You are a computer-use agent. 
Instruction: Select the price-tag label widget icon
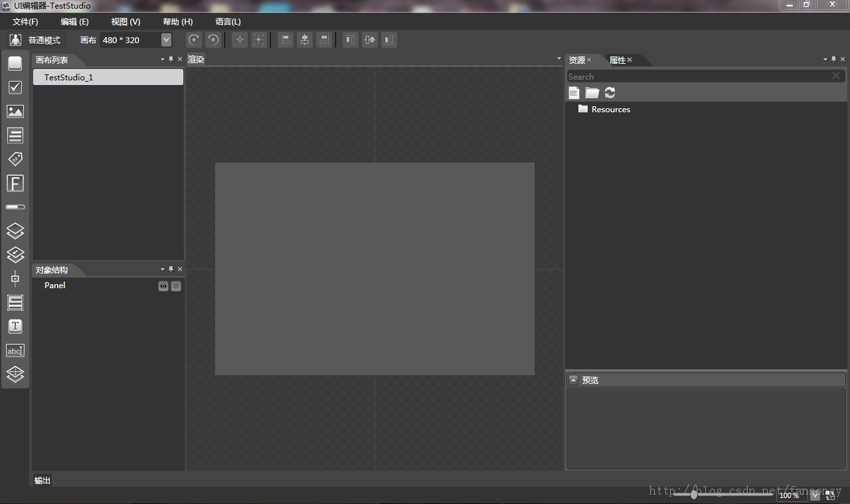(x=15, y=159)
